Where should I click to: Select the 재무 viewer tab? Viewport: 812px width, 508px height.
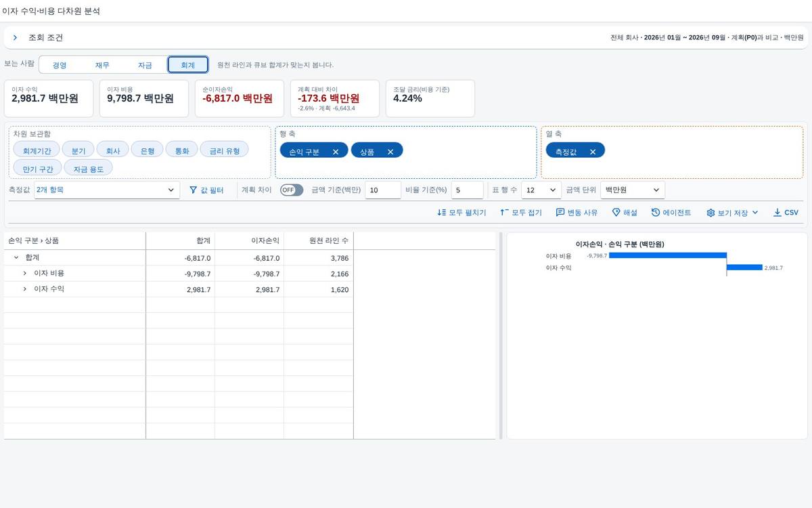(102, 65)
